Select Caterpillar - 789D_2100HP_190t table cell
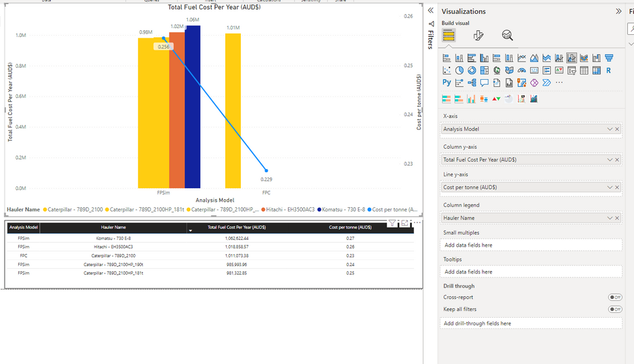The height and width of the screenshot is (364, 634). (x=113, y=265)
